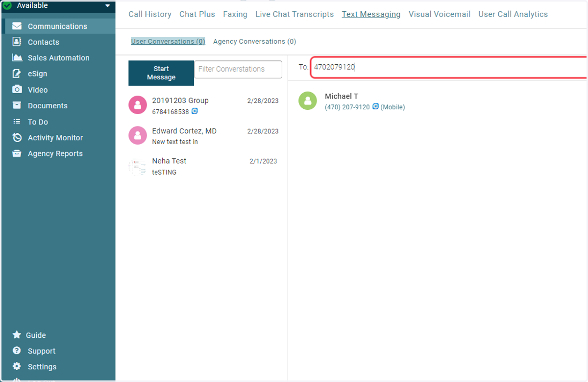Go to Video in sidebar

coord(38,90)
